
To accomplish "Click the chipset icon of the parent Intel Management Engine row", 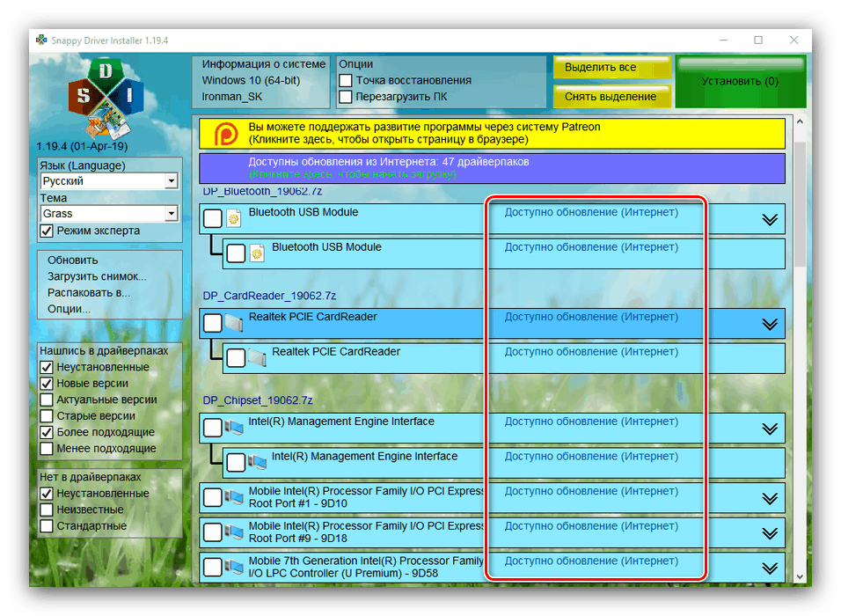I will [234, 428].
